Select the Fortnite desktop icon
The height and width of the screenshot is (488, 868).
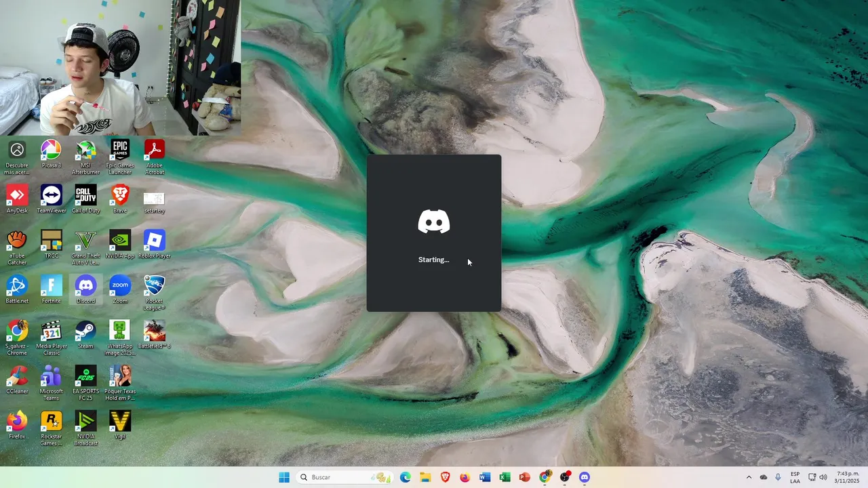[x=52, y=291]
